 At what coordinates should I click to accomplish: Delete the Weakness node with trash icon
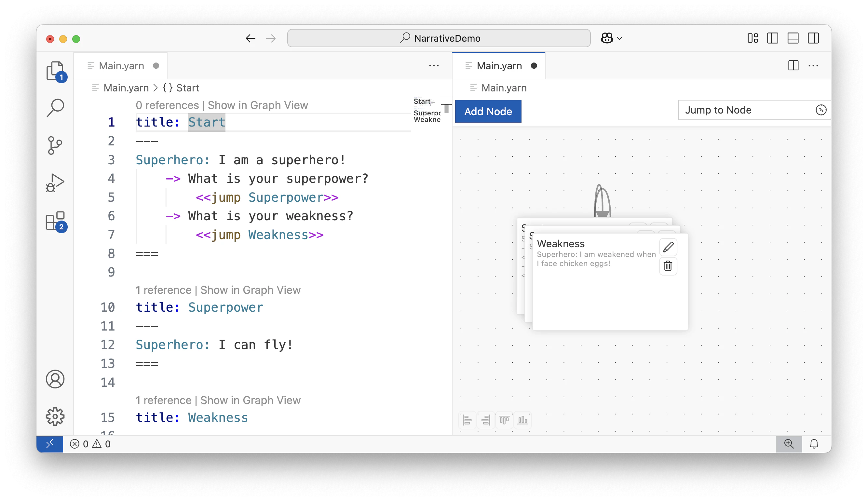pyautogui.click(x=668, y=266)
